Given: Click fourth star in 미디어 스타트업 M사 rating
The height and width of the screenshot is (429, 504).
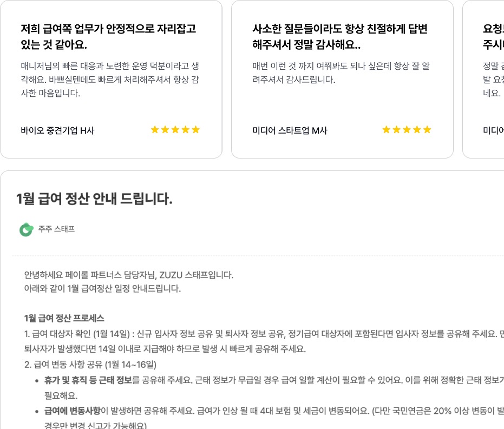Looking at the screenshot, I should pyautogui.click(x=417, y=130).
